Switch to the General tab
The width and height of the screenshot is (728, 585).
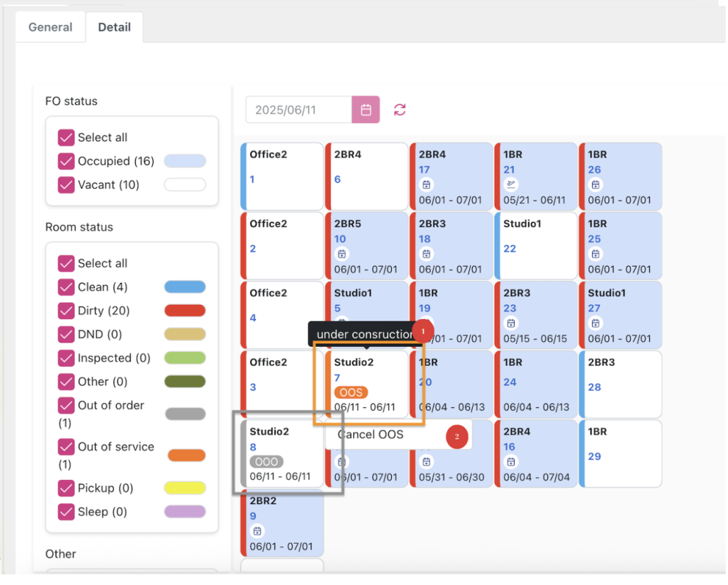[50, 27]
